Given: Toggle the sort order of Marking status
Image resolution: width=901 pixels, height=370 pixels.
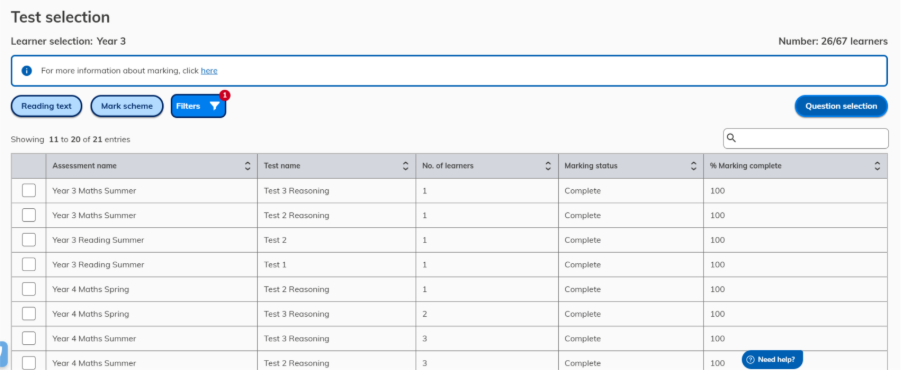Looking at the screenshot, I should (694, 166).
